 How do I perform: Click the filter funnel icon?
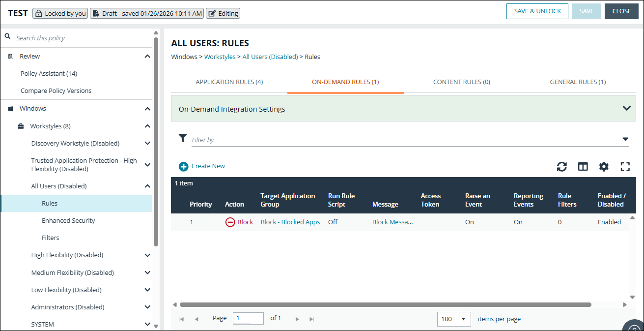point(183,138)
